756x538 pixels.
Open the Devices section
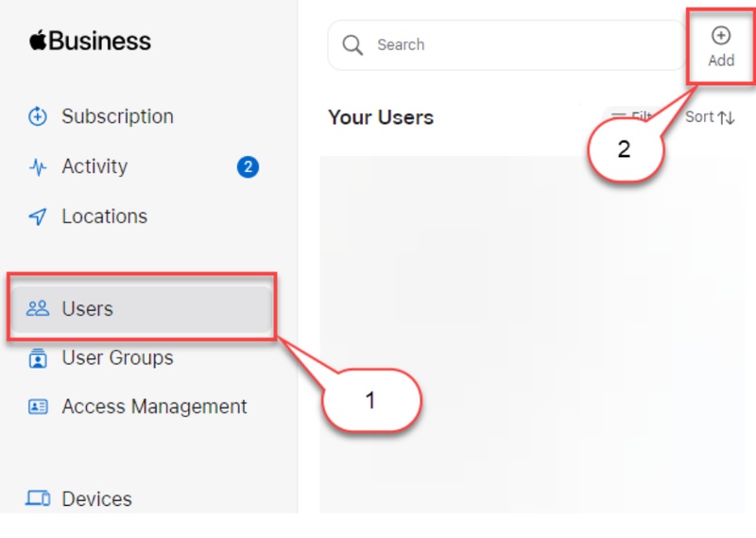tap(96, 499)
